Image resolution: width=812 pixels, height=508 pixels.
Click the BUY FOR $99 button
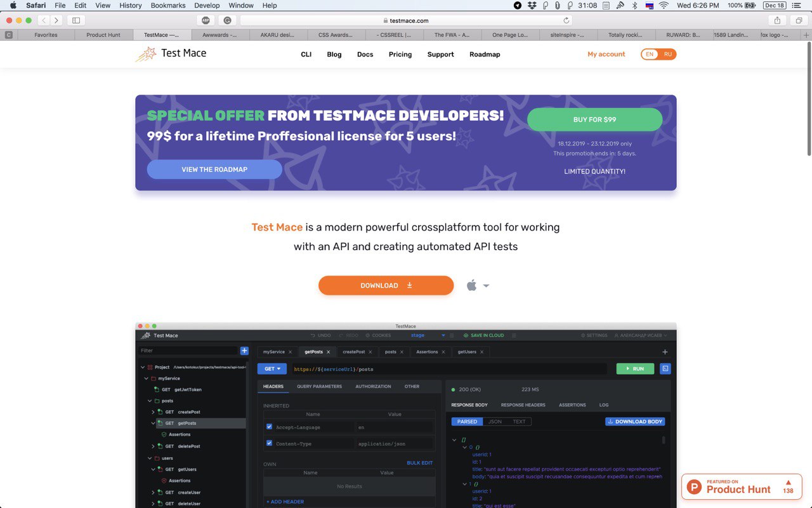click(x=594, y=119)
